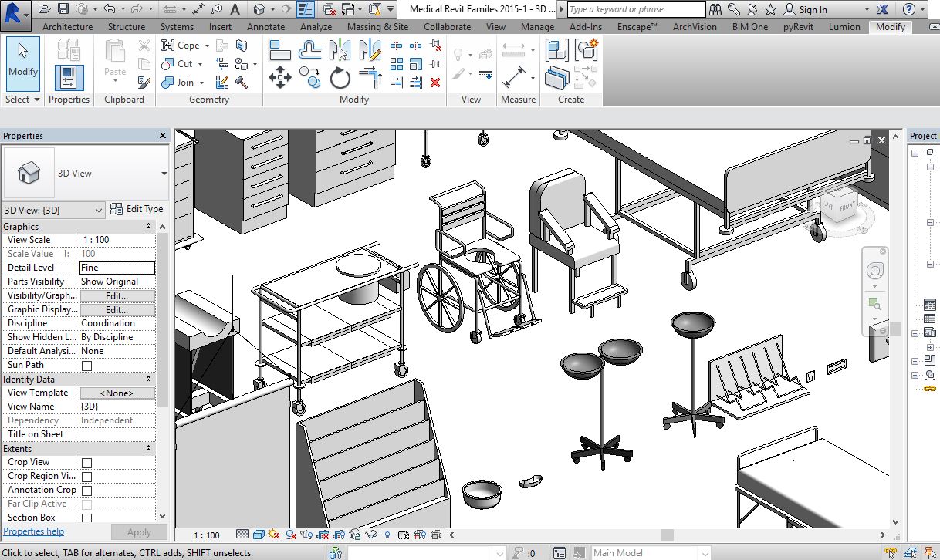Open the Properties help link

(x=34, y=531)
